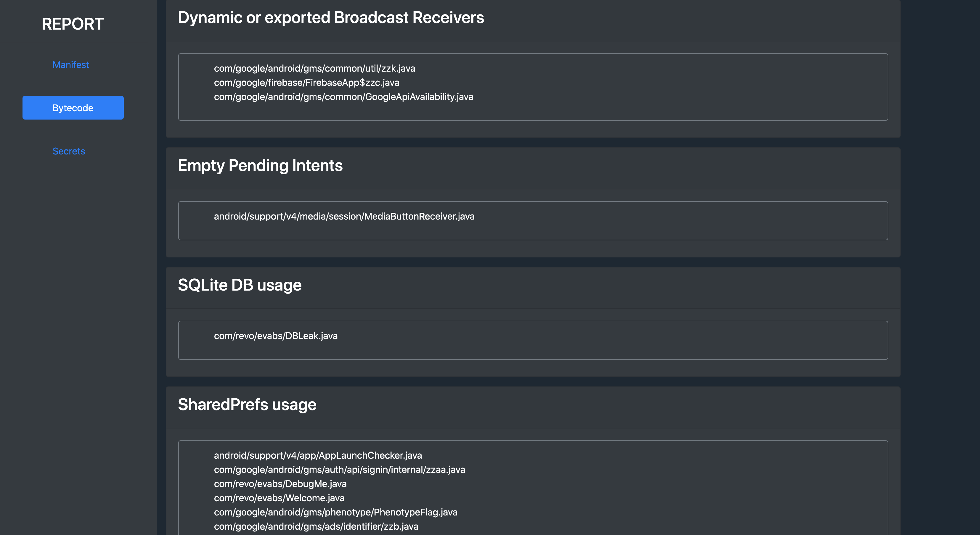Screen dimensions: 980x535
Task: Click ads identifier zzb.java entry
Action: click(316, 527)
